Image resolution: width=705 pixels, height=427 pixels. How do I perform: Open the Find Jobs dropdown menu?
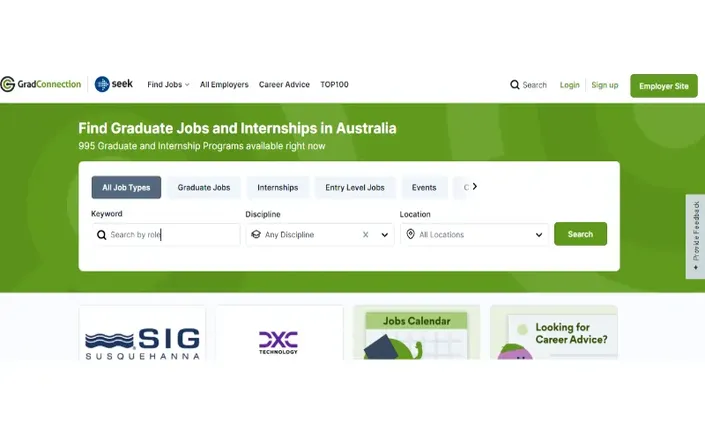pos(168,85)
